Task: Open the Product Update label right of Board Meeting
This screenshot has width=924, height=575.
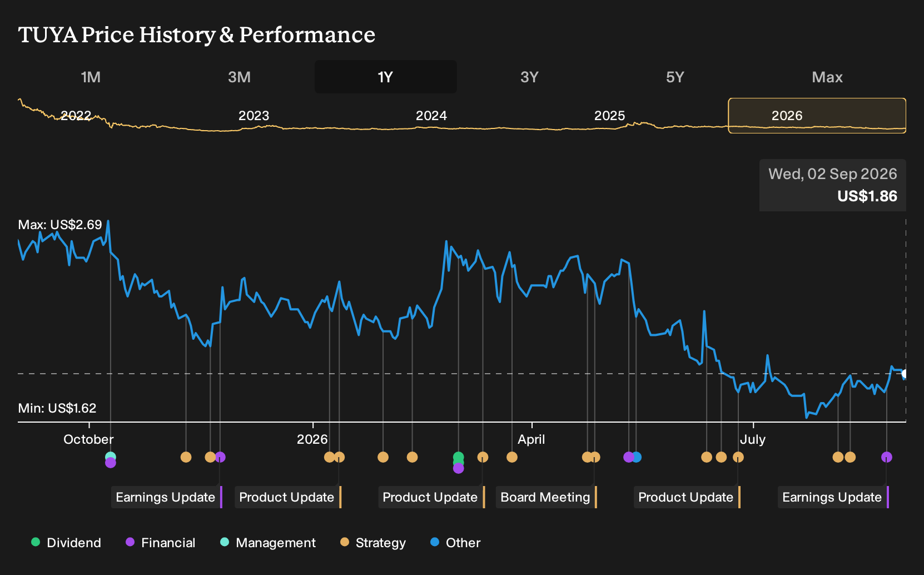Action: point(687,497)
